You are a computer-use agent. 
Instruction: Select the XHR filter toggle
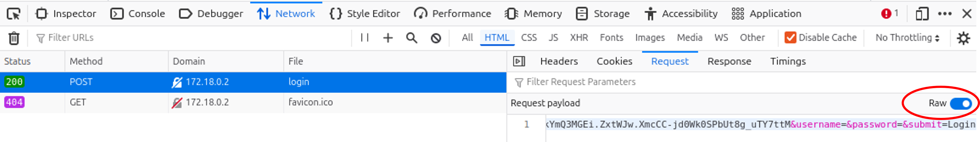click(579, 37)
